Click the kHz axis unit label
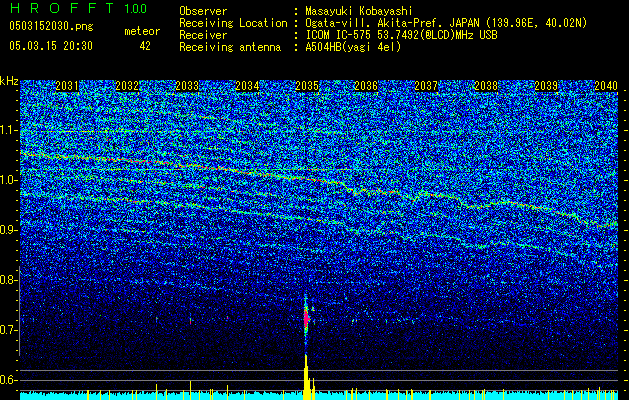 coord(9,81)
